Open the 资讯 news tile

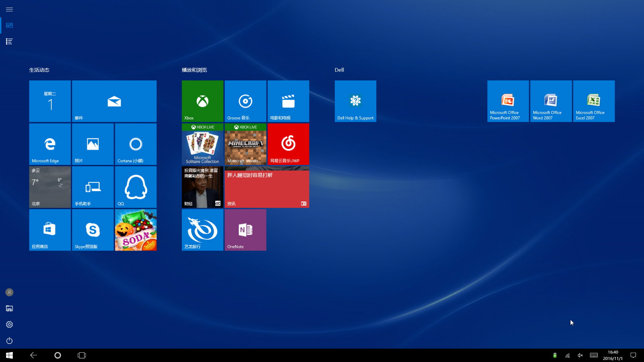pos(267,187)
